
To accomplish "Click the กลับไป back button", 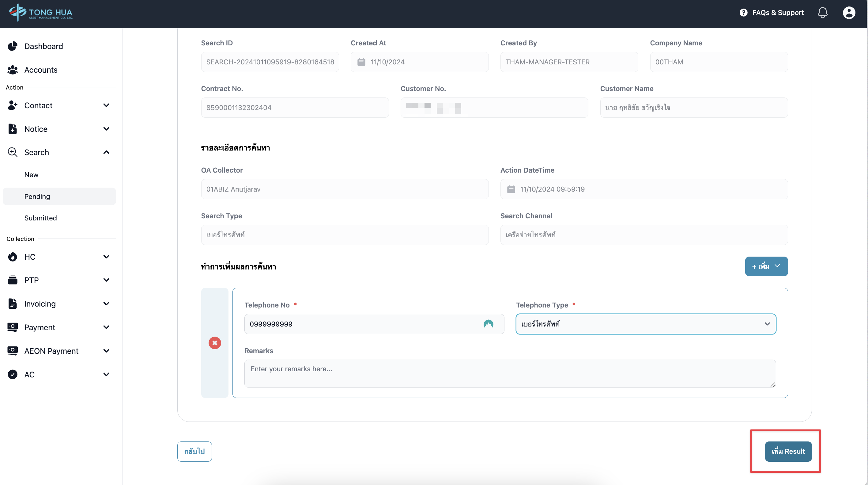I will [194, 451].
